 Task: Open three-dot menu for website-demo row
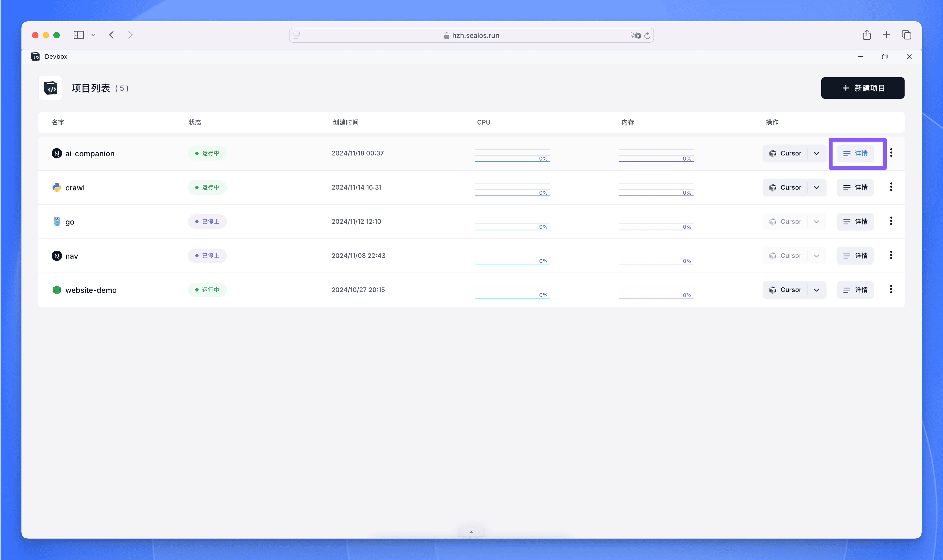pyautogui.click(x=891, y=289)
